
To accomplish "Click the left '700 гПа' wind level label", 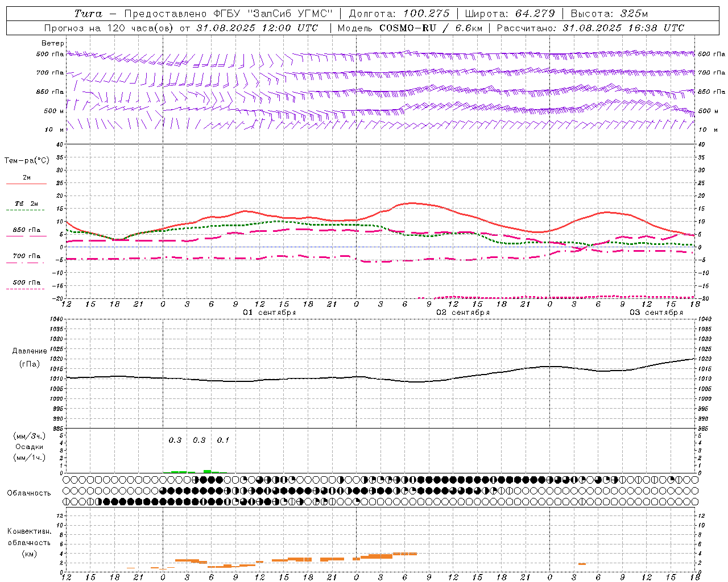I will pyautogui.click(x=50, y=73).
